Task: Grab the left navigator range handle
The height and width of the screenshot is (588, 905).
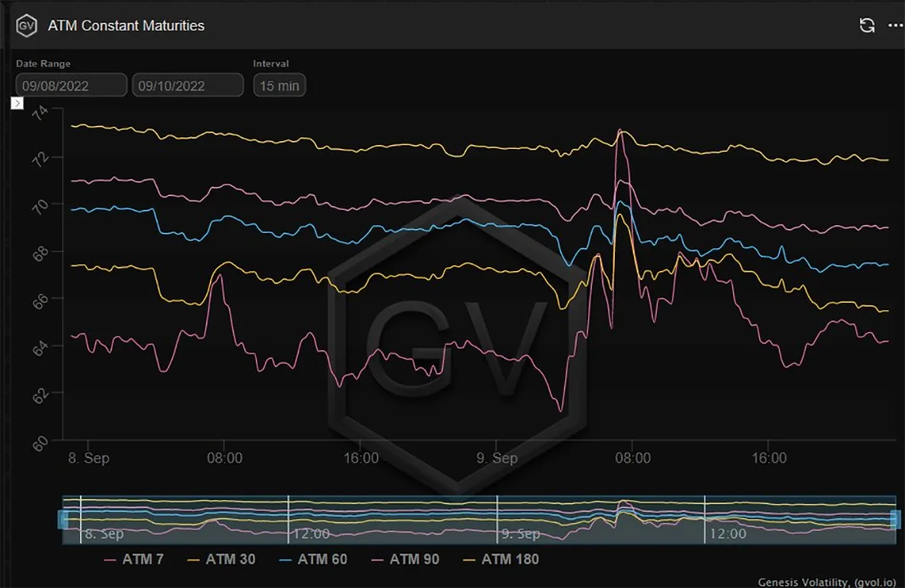Action: click(63, 519)
